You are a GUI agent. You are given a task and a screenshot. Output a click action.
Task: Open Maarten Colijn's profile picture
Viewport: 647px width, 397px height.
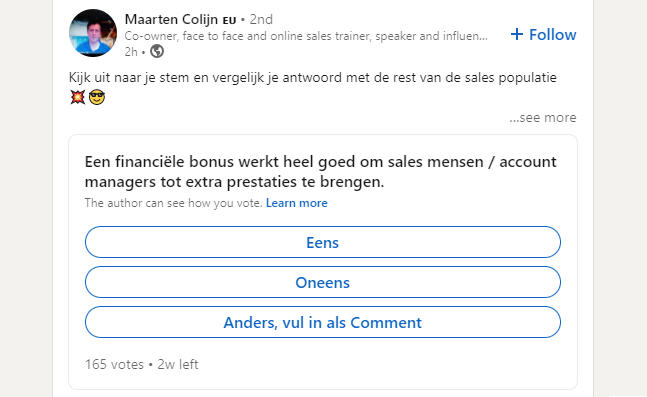[x=93, y=33]
